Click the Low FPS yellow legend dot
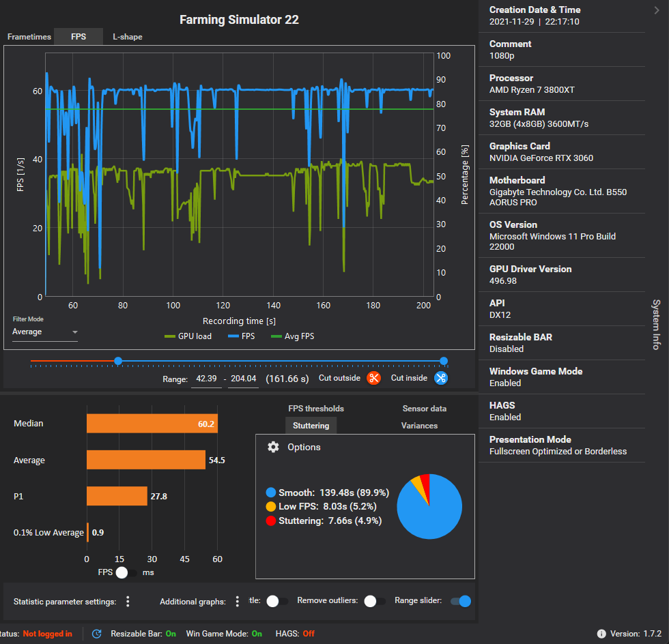The height and width of the screenshot is (644, 669). click(x=270, y=507)
